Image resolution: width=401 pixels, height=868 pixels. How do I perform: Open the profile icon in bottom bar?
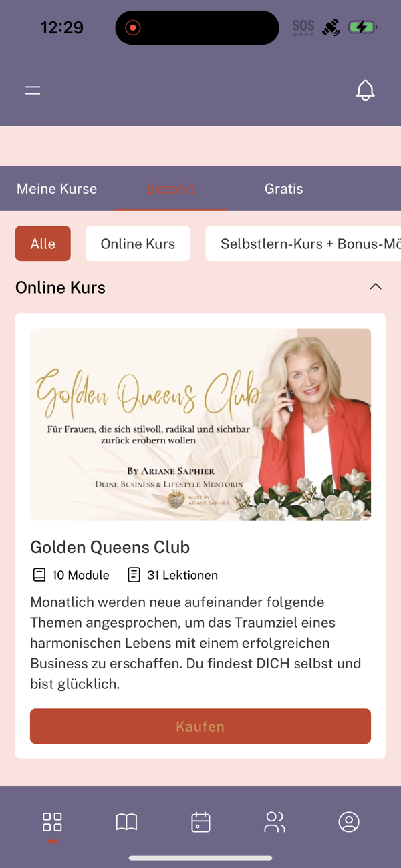point(349,821)
